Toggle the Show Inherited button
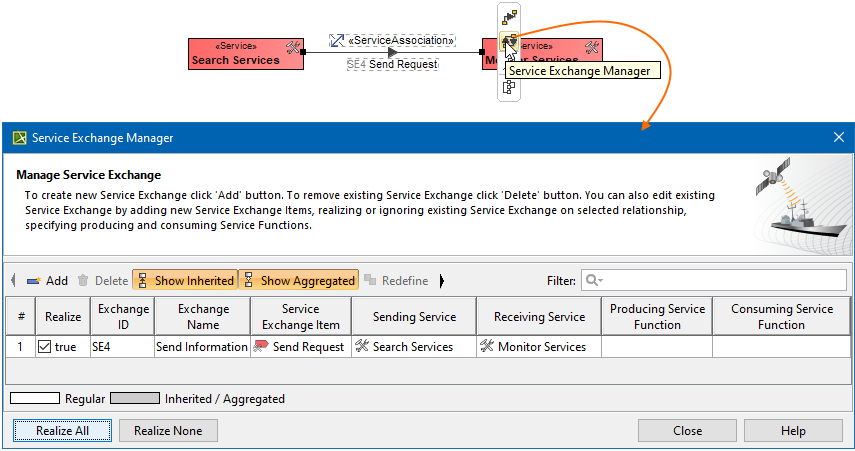 point(185,281)
